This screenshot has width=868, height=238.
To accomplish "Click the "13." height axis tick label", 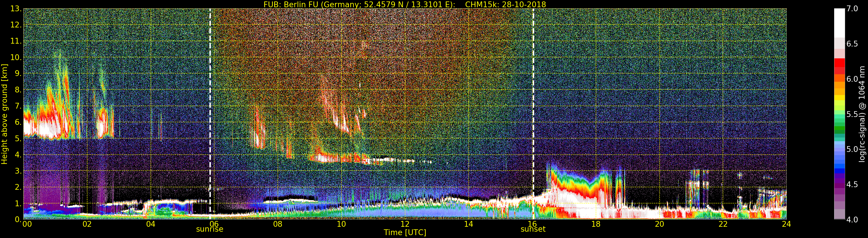I will pos(16,9).
